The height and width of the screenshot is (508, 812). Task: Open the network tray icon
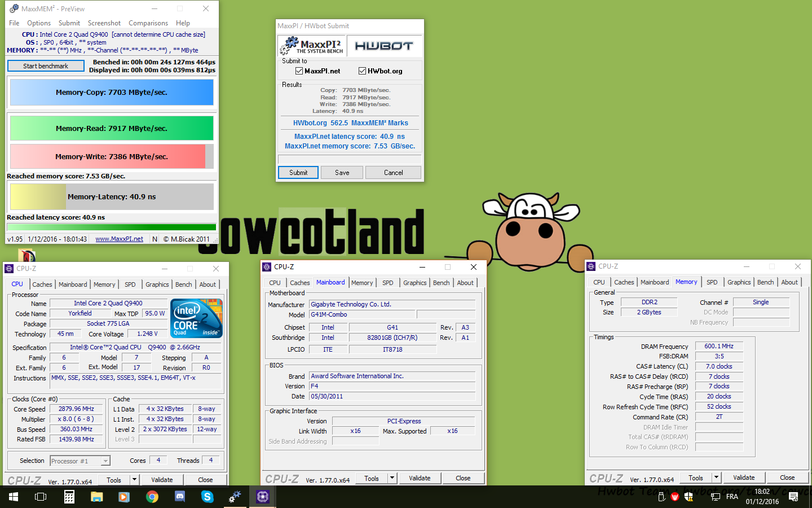(x=716, y=497)
